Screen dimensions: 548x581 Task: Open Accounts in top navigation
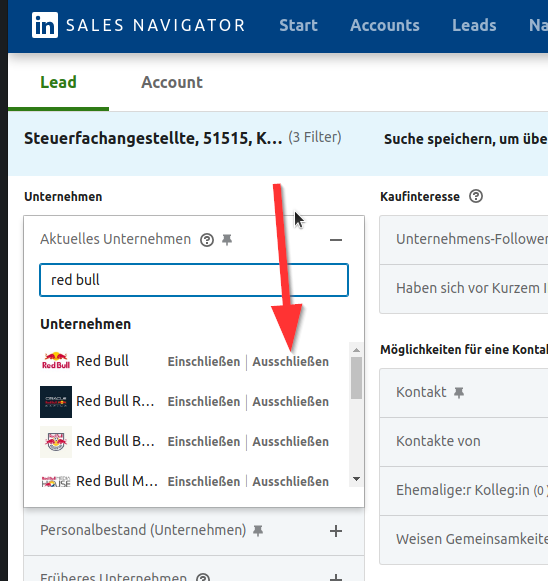[385, 26]
